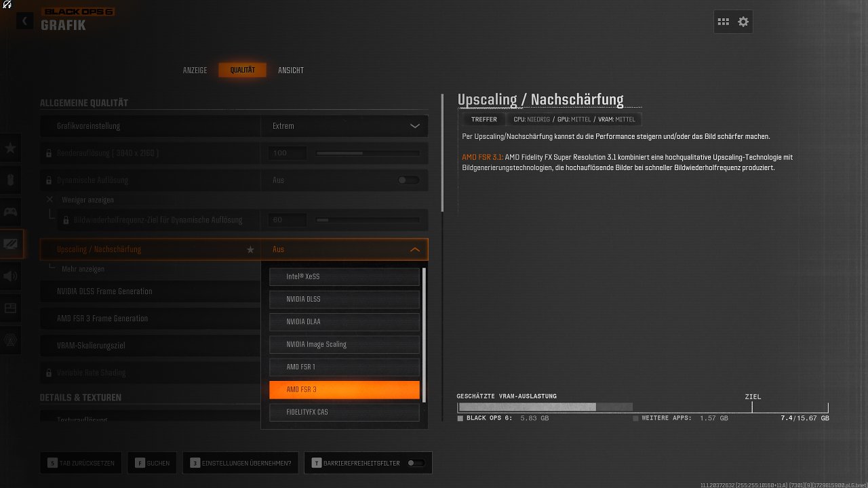
Task: Select Intel XeSS from the upscaling list
Action: [344, 277]
